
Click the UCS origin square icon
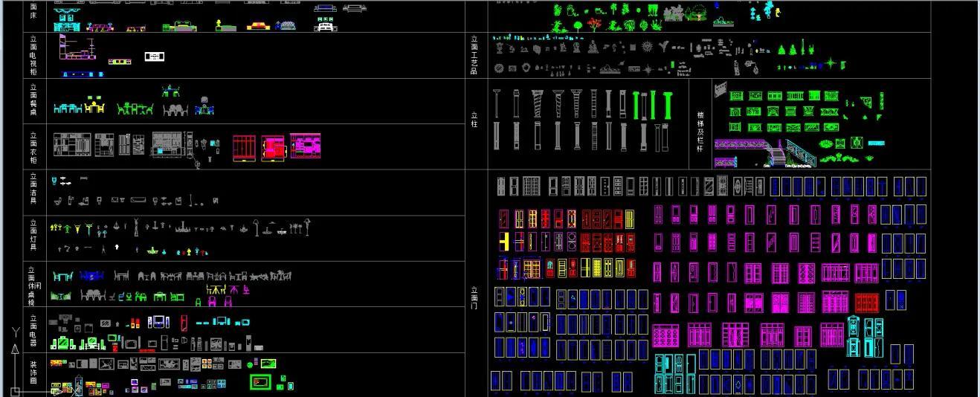pos(15,391)
